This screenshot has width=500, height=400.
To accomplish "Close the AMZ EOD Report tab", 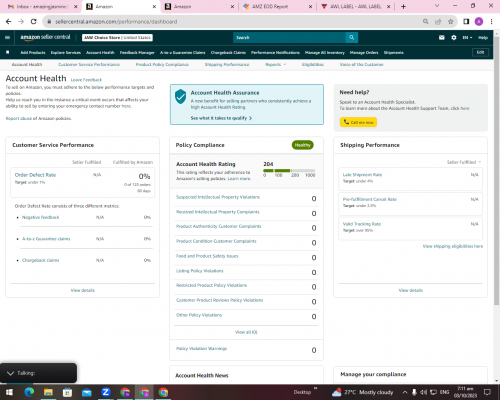I will coord(310,7).
